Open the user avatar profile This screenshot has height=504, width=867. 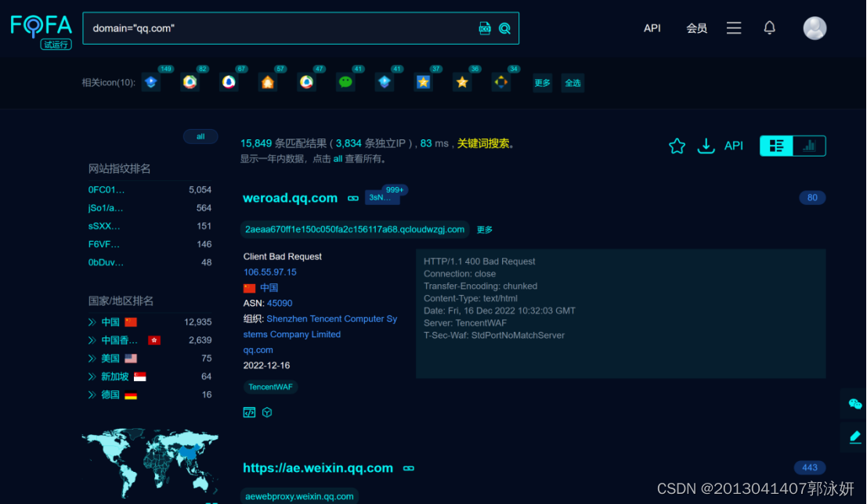[x=815, y=28]
